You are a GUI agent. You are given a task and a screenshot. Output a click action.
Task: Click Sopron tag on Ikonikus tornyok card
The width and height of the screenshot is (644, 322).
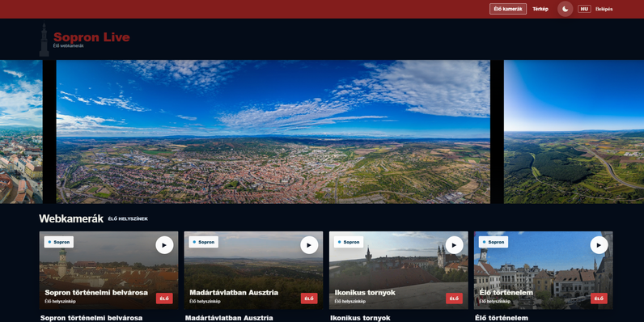click(x=349, y=242)
